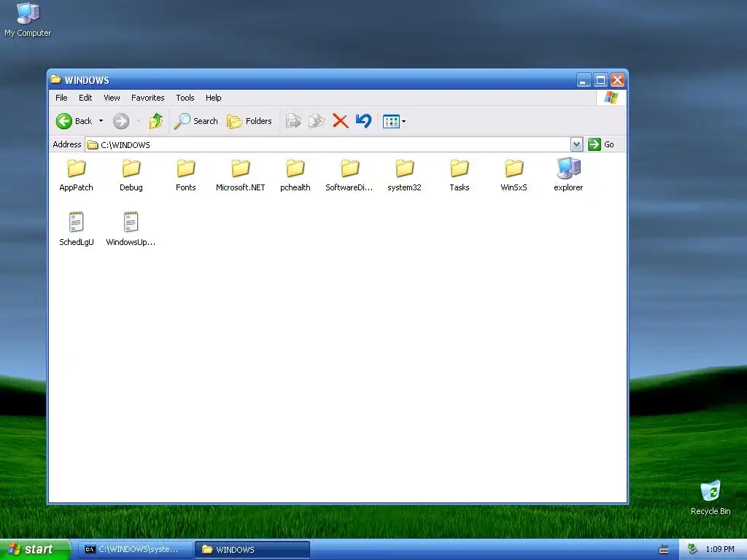Go up one folder level
This screenshot has width=747, height=560.
tap(156, 122)
